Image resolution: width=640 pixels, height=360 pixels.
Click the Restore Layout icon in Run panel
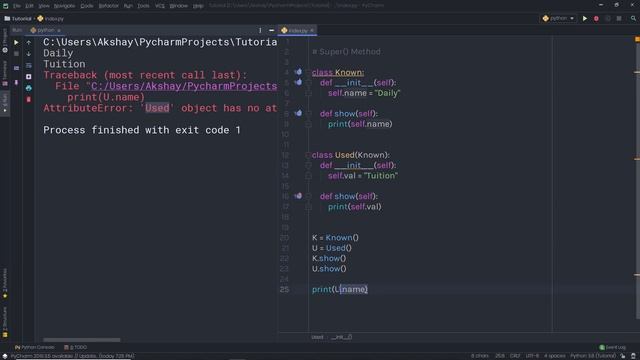(x=16, y=68)
